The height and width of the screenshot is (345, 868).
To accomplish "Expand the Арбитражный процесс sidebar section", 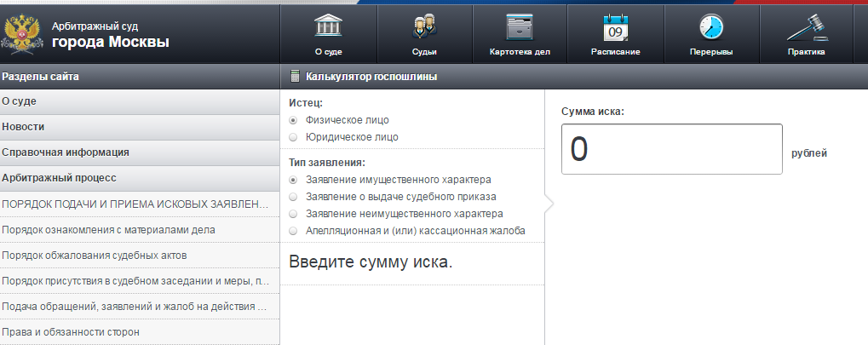I will [x=60, y=178].
